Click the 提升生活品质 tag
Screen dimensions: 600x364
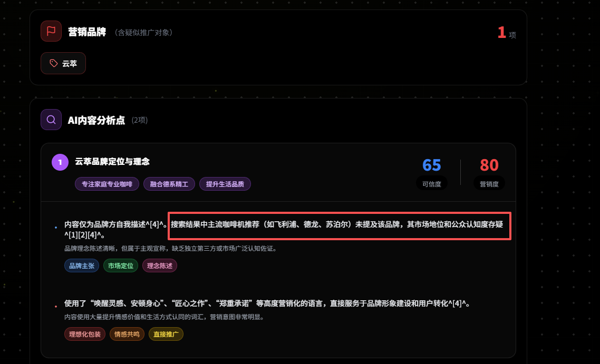tap(225, 184)
